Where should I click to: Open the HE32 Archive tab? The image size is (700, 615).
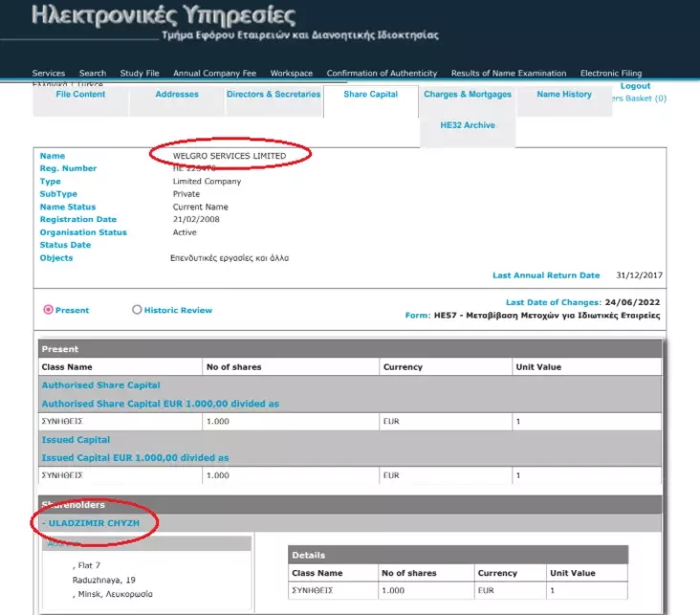click(x=468, y=125)
